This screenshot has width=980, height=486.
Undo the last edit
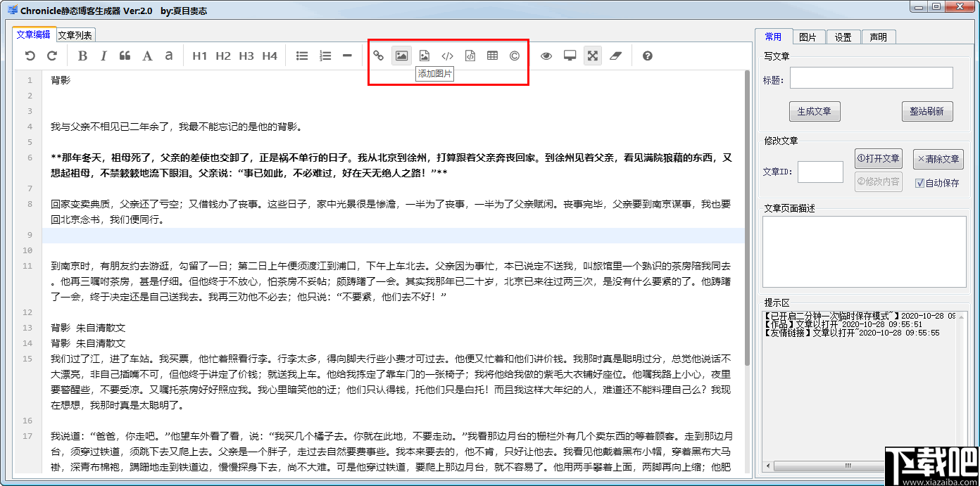[x=29, y=56]
